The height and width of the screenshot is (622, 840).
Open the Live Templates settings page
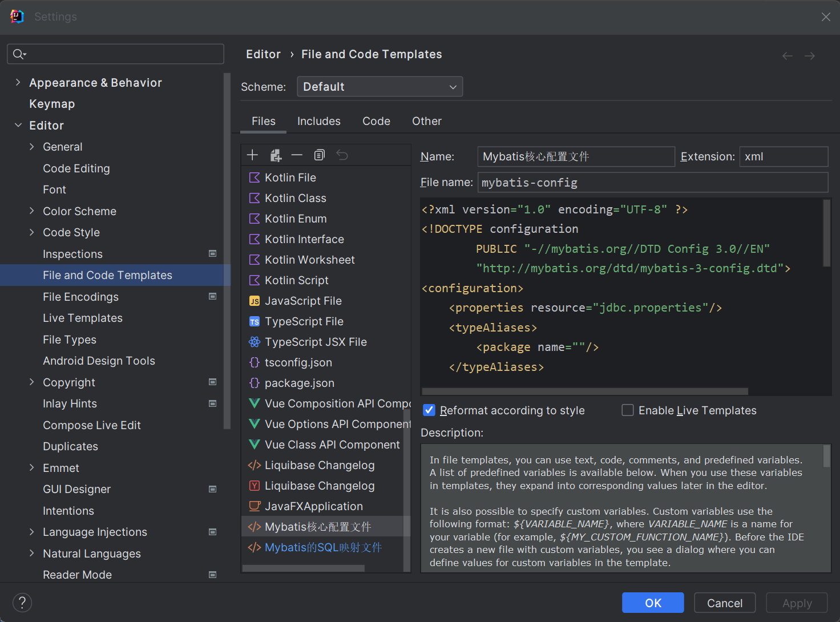[83, 318]
